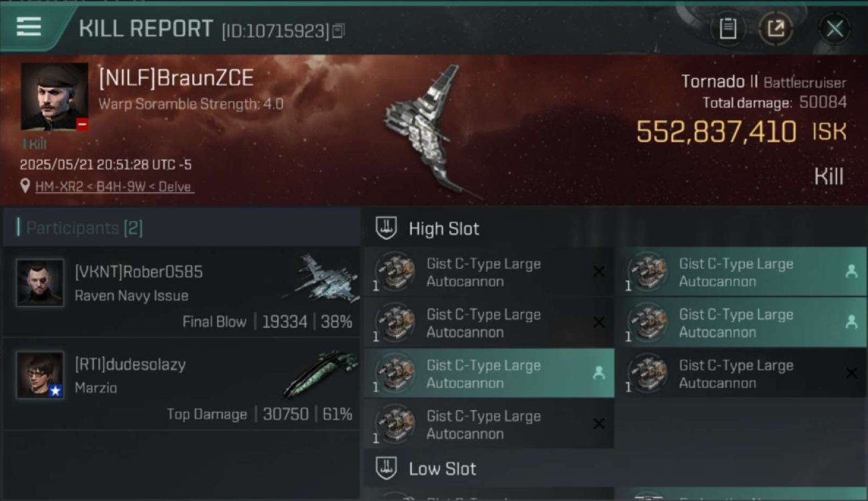The width and height of the screenshot is (868, 501).
Task: Select the Raven Navy Issue ship icon
Action: [x=320, y=277]
